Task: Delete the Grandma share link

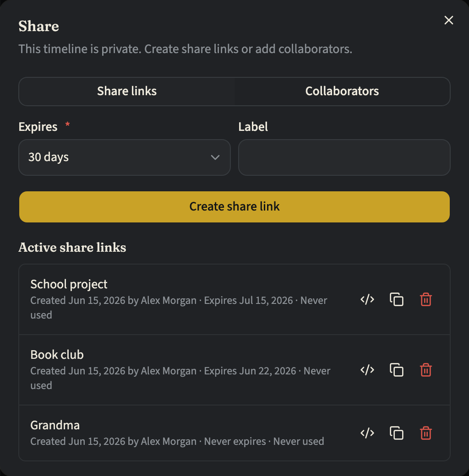Action: click(x=426, y=433)
